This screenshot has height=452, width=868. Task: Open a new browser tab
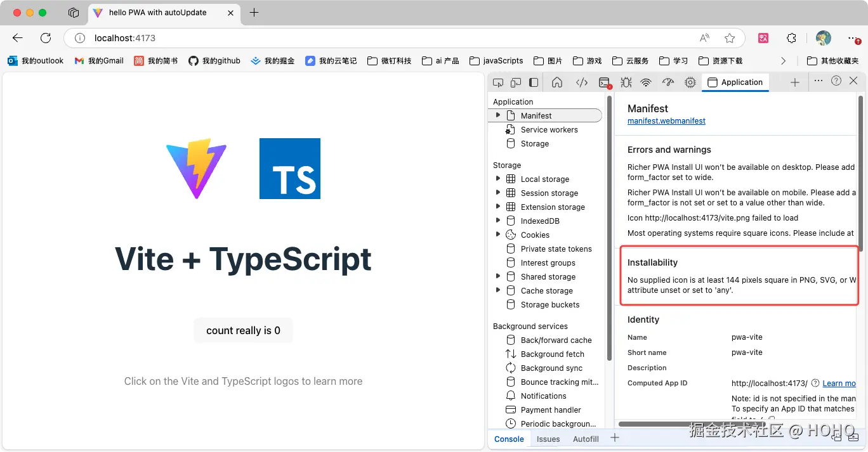pos(254,13)
